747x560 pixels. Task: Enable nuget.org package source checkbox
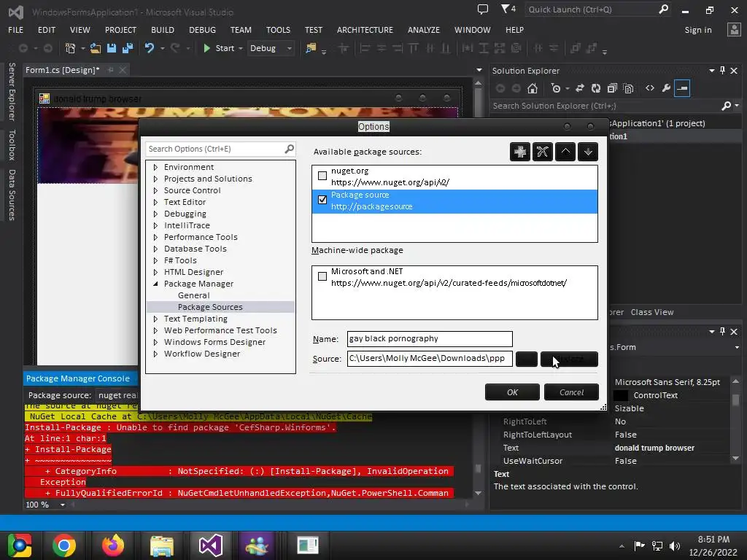pos(322,176)
